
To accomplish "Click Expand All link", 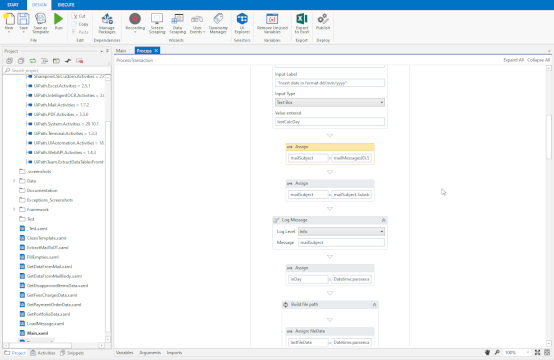I will 513,60.
